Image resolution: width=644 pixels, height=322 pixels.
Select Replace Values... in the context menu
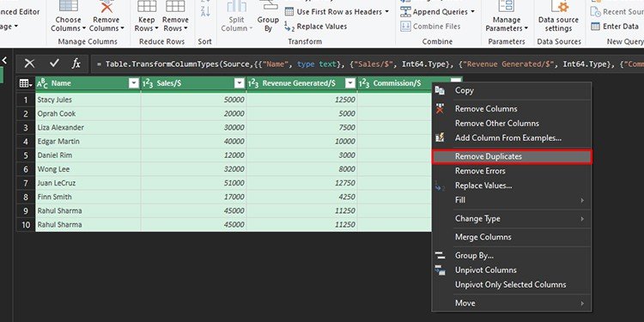tap(512, 185)
